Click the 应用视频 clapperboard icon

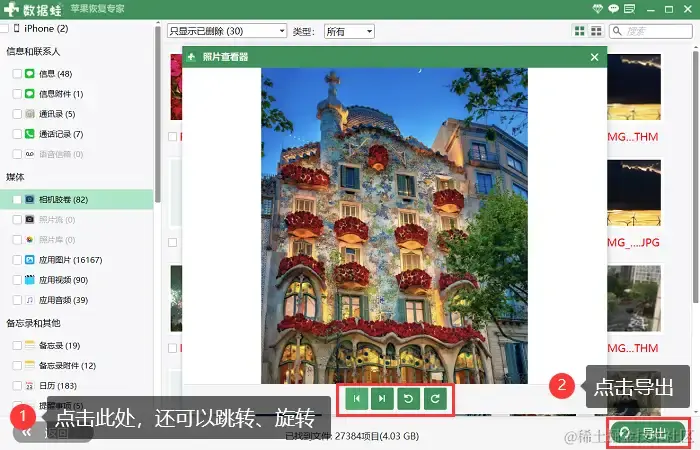(29, 280)
